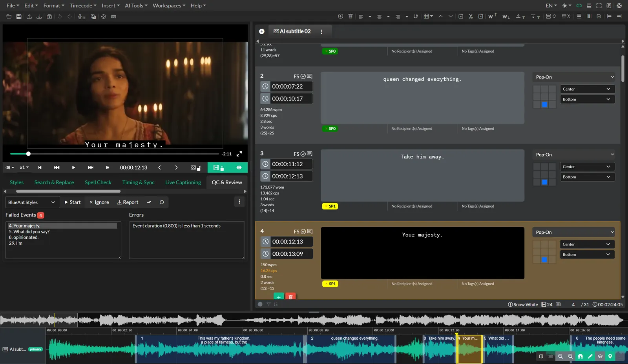Toggle event 2 approved check circle

(x=303, y=76)
